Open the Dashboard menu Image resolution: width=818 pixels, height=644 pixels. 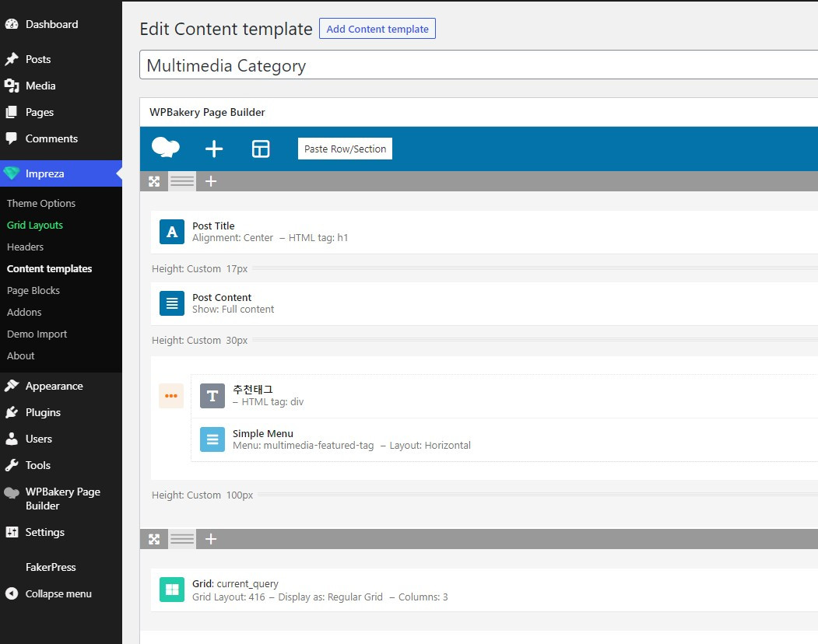(51, 24)
